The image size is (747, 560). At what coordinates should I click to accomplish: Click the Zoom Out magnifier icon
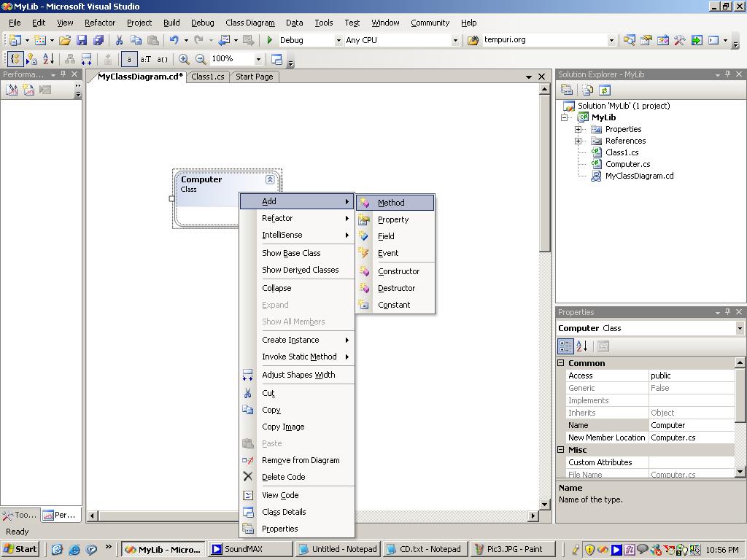[x=201, y=59]
